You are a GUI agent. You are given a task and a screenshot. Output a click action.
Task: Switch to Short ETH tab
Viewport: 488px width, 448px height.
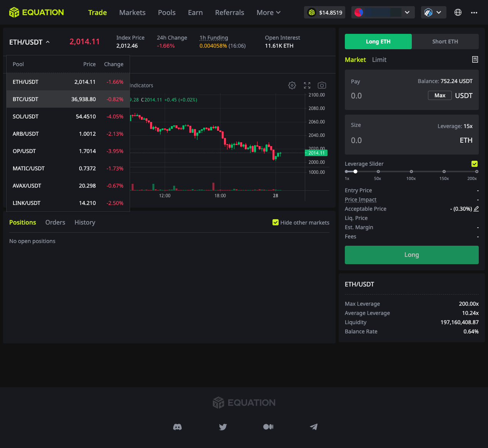pos(445,42)
